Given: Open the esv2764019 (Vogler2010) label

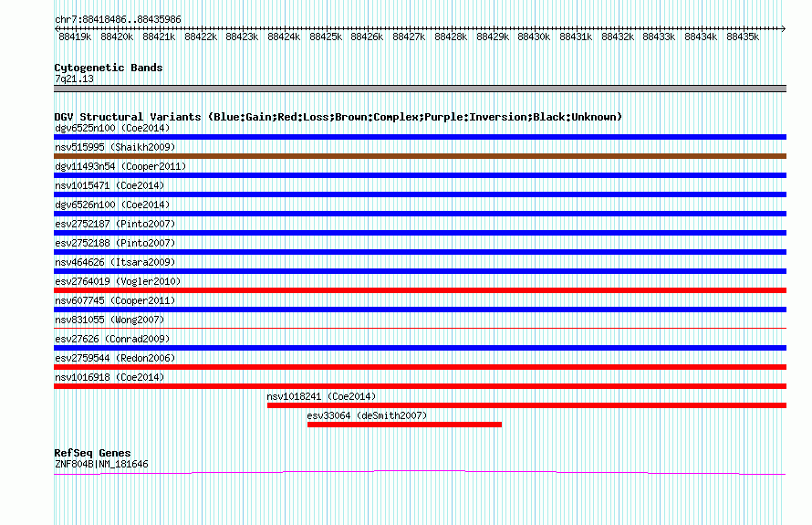Looking at the screenshot, I should (118, 281).
